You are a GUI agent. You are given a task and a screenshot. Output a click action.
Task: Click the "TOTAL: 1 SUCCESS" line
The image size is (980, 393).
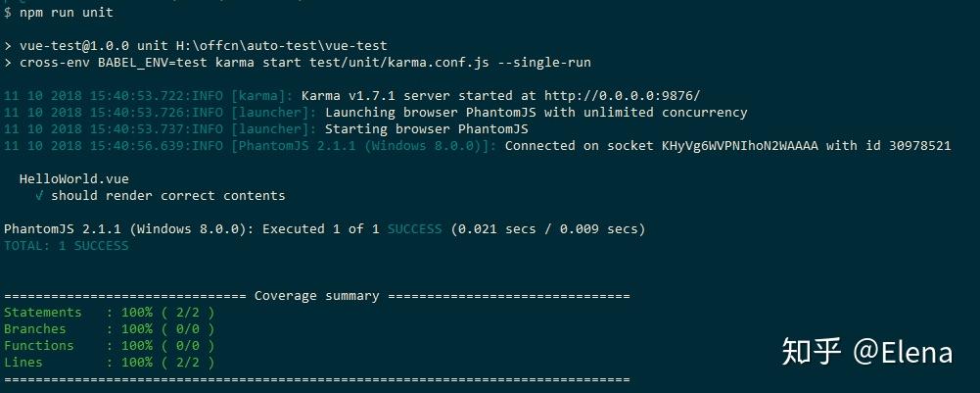coord(67,245)
